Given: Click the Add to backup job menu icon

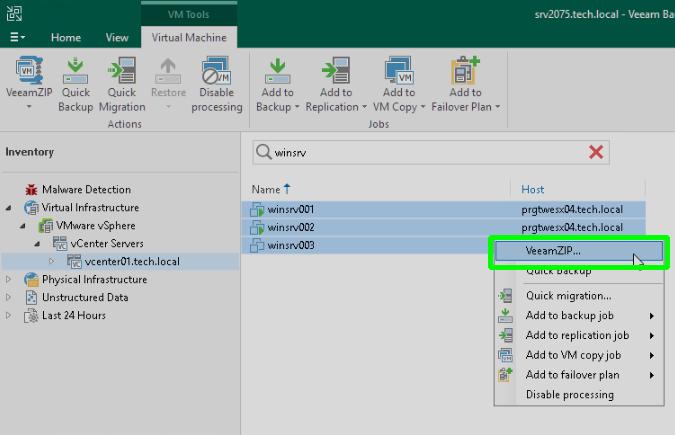Looking at the screenshot, I should click(x=505, y=316).
